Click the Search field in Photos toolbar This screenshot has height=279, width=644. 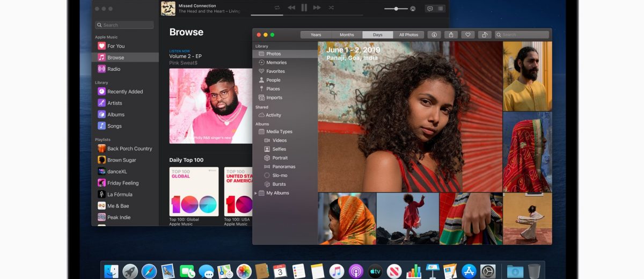tap(522, 35)
